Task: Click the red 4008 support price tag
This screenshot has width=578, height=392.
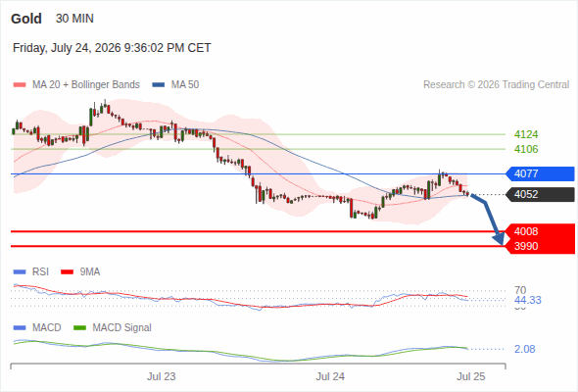Action: pos(540,231)
